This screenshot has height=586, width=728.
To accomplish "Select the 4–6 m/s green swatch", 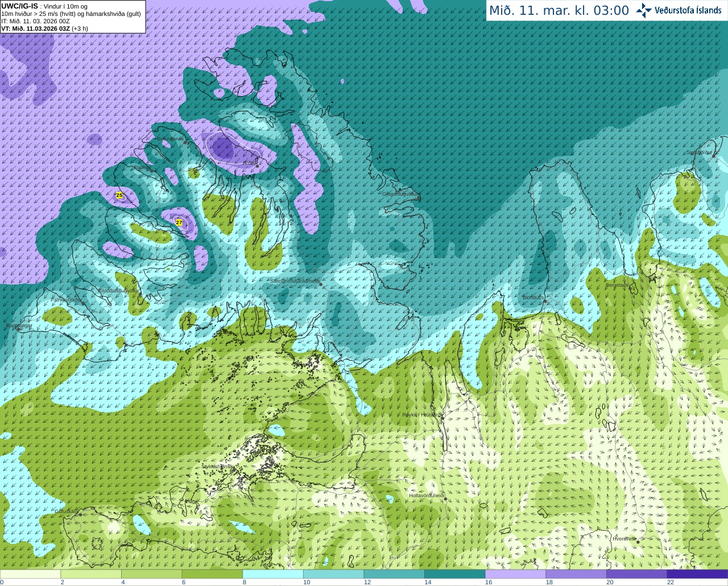I will (x=151, y=574).
